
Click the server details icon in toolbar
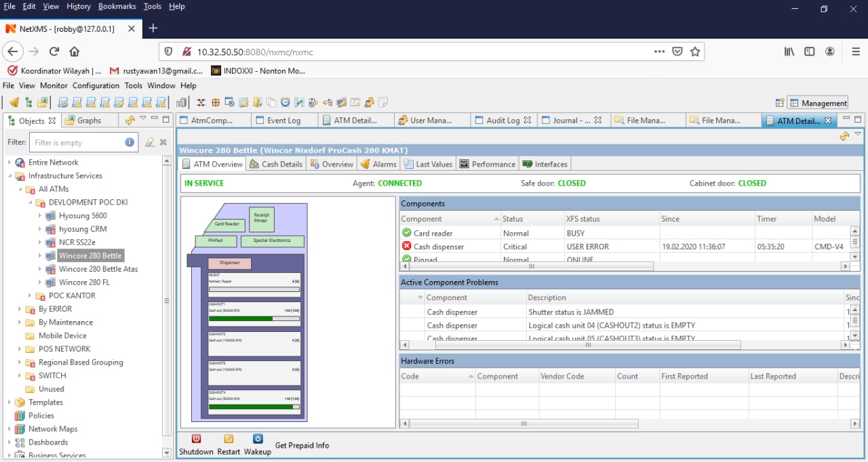click(x=182, y=102)
